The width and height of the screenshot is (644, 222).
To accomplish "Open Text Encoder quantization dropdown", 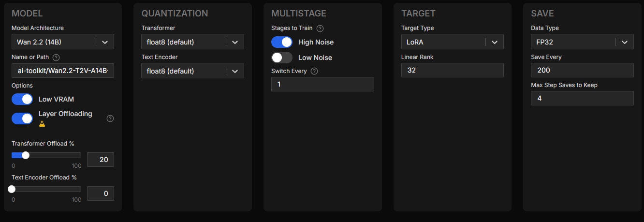I will [192, 71].
